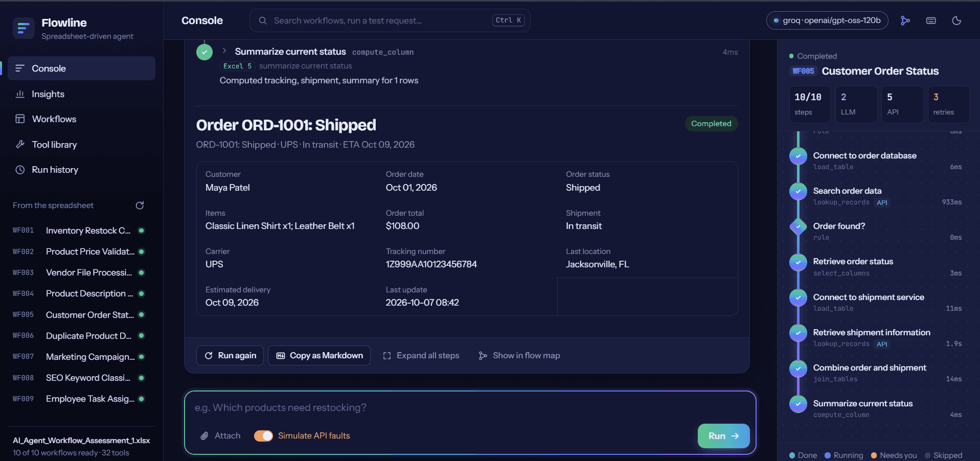980x461 pixels.
Task: Click Show in flow map
Action: pos(519,356)
